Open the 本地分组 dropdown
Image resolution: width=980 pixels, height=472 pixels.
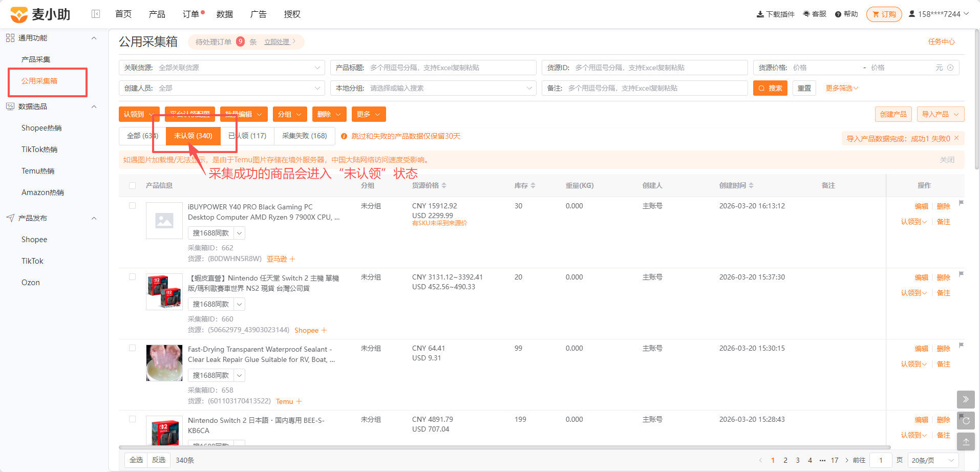click(433, 88)
